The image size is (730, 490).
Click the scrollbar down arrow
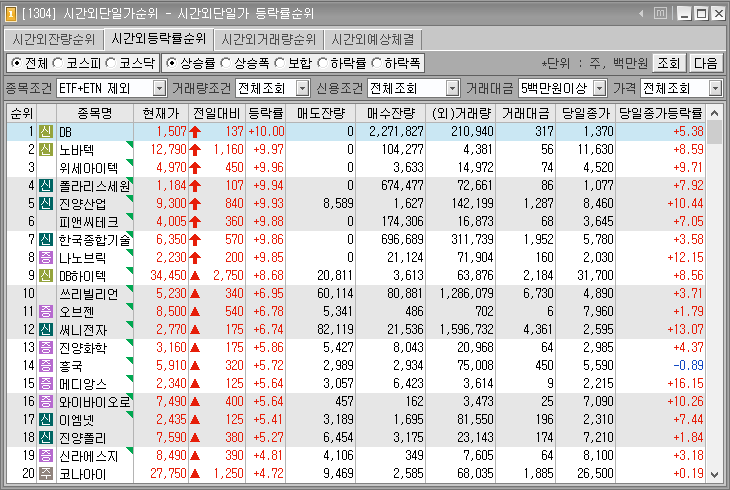point(715,475)
